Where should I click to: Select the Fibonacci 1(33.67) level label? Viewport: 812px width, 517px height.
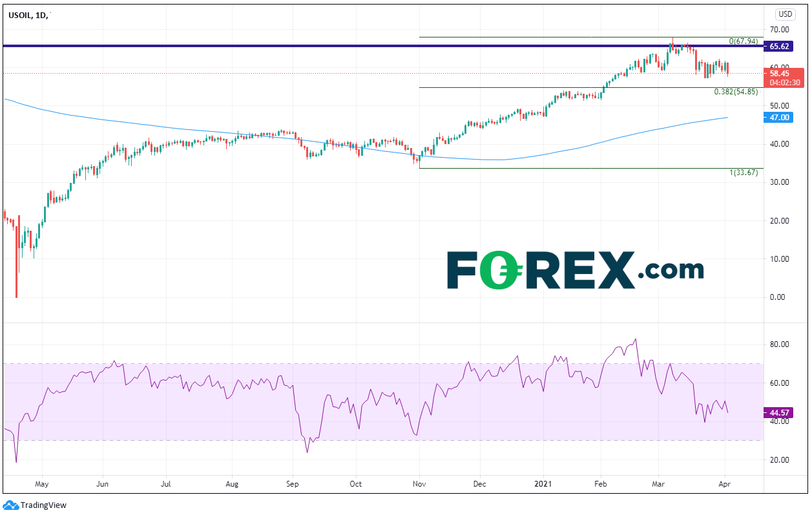coord(744,173)
